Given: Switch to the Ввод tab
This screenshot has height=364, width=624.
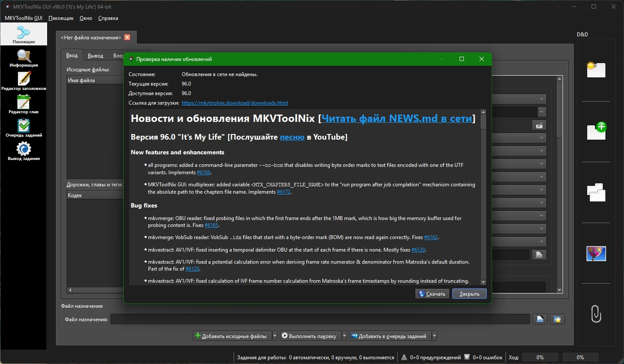Looking at the screenshot, I should tap(72, 55).
